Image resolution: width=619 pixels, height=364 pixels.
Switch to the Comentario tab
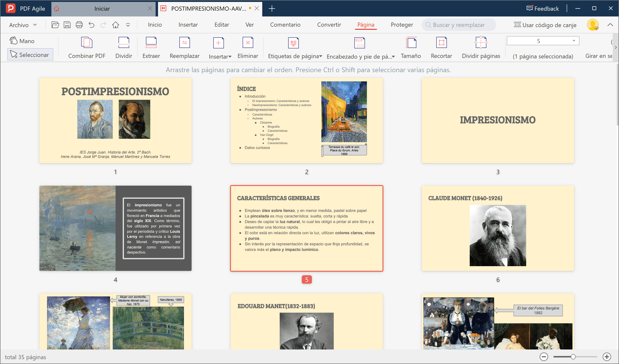point(285,24)
